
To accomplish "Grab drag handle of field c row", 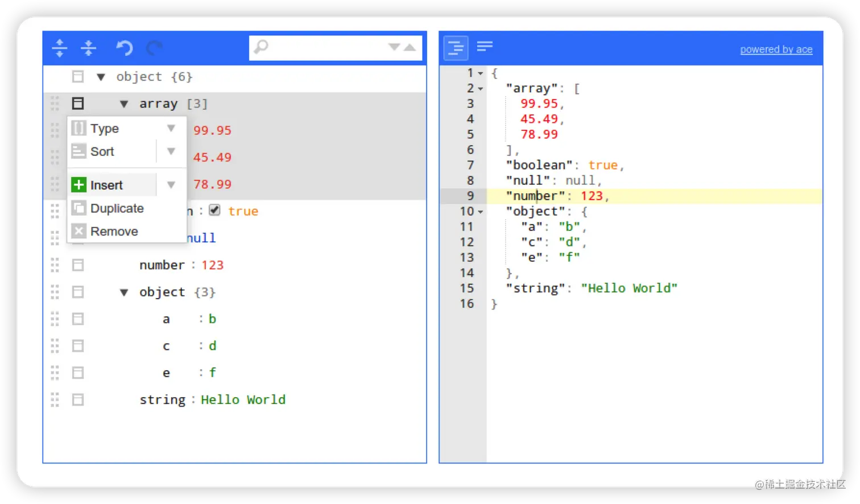I will coord(55,346).
